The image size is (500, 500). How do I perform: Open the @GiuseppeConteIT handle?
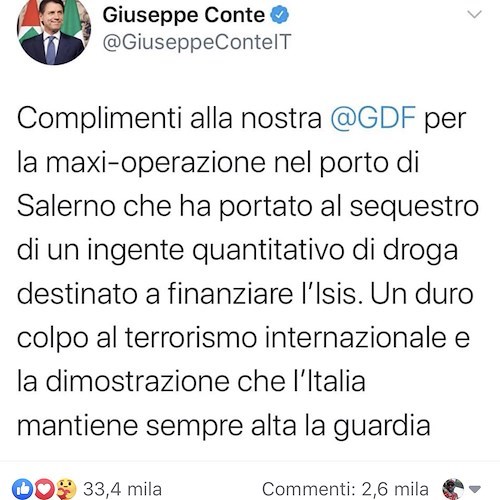[x=197, y=43]
